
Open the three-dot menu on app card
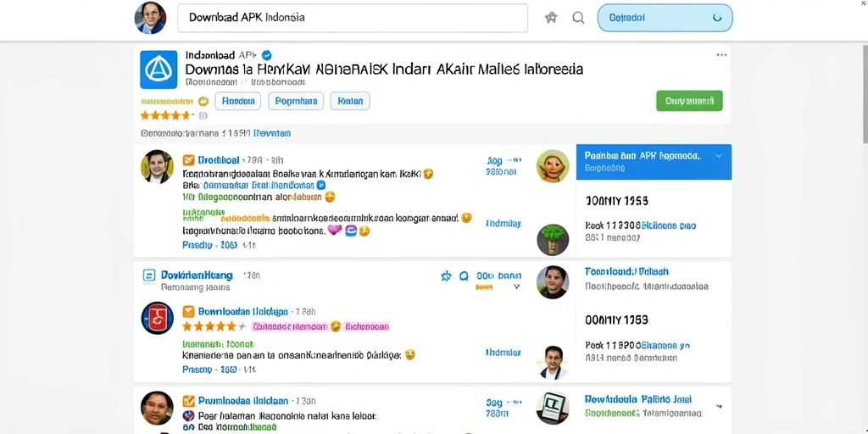click(x=721, y=55)
